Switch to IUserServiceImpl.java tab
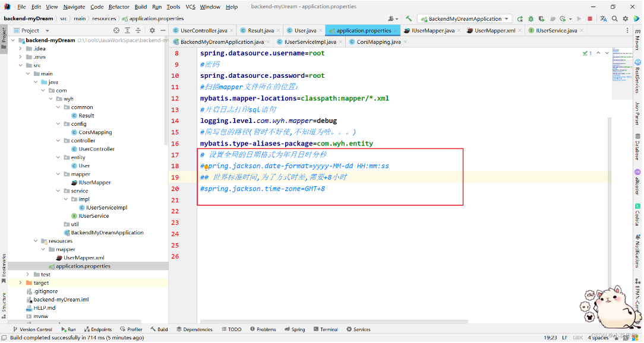The width and height of the screenshot is (644, 343). click(310, 42)
